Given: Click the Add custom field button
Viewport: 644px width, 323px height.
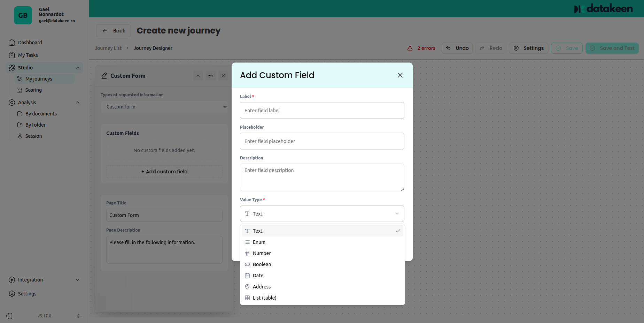Looking at the screenshot, I should click(164, 172).
